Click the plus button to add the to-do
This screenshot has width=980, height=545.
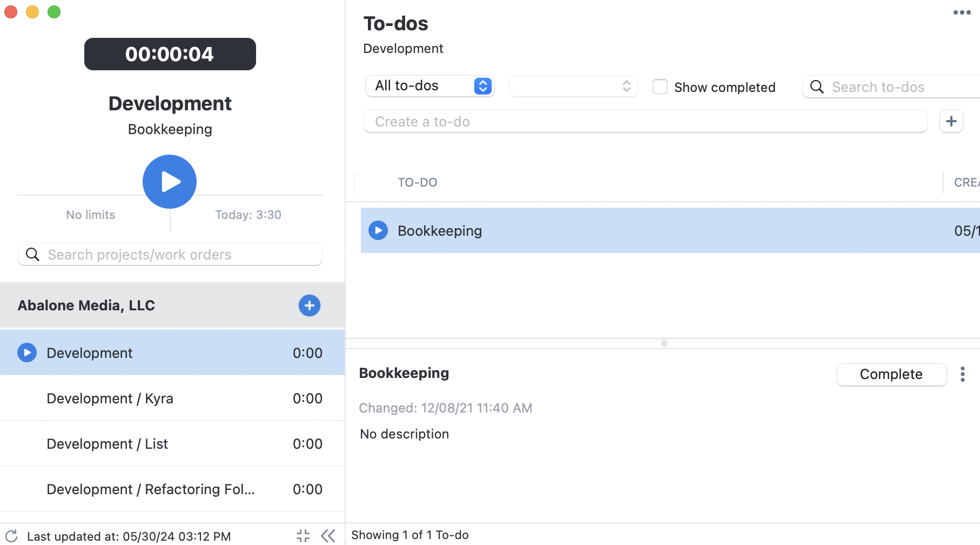coord(951,121)
